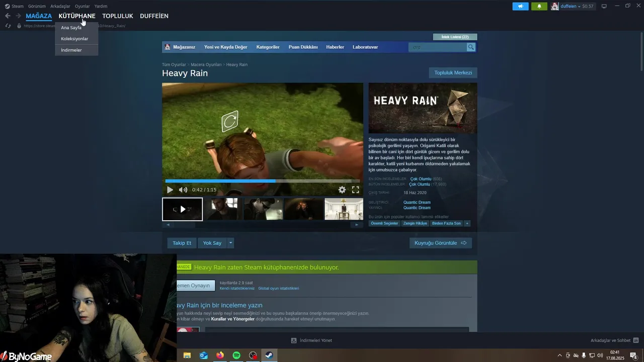The height and width of the screenshot is (362, 644).
Task: Reload the store page
Action: (8, 26)
